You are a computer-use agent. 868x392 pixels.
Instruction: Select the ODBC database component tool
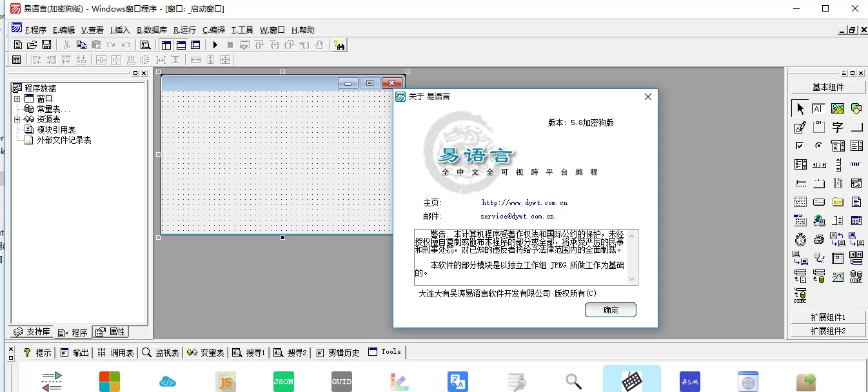[x=856, y=277]
